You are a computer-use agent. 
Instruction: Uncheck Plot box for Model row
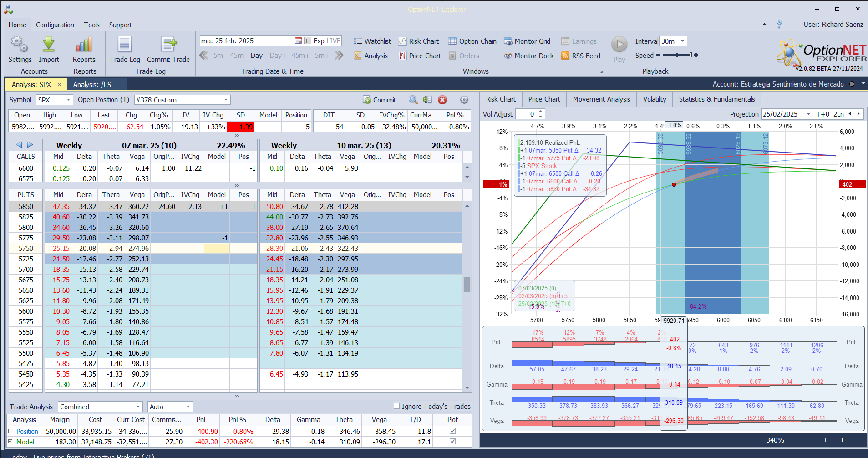click(452, 442)
